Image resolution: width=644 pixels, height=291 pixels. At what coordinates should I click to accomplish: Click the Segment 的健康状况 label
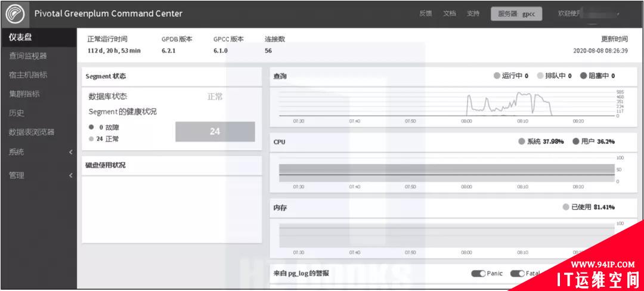(x=122, y=112)
